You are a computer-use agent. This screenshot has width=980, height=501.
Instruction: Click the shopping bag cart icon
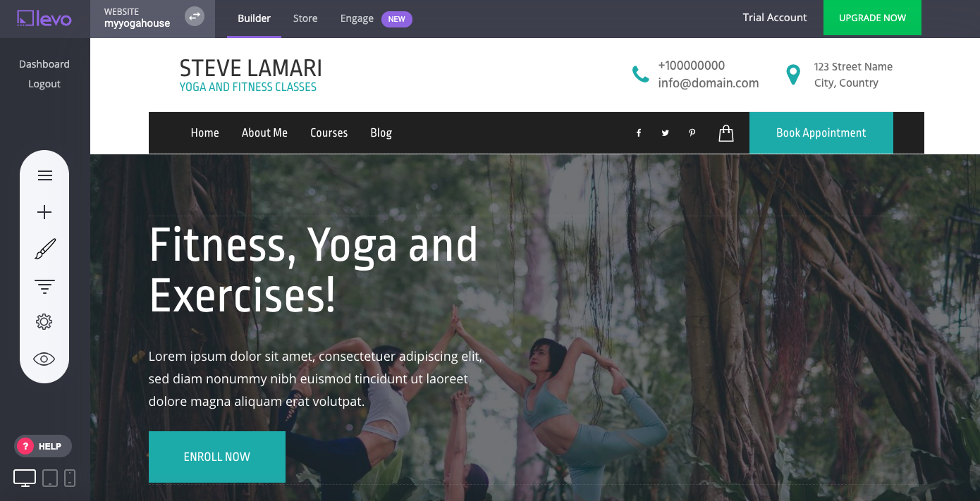coord(726,133)
